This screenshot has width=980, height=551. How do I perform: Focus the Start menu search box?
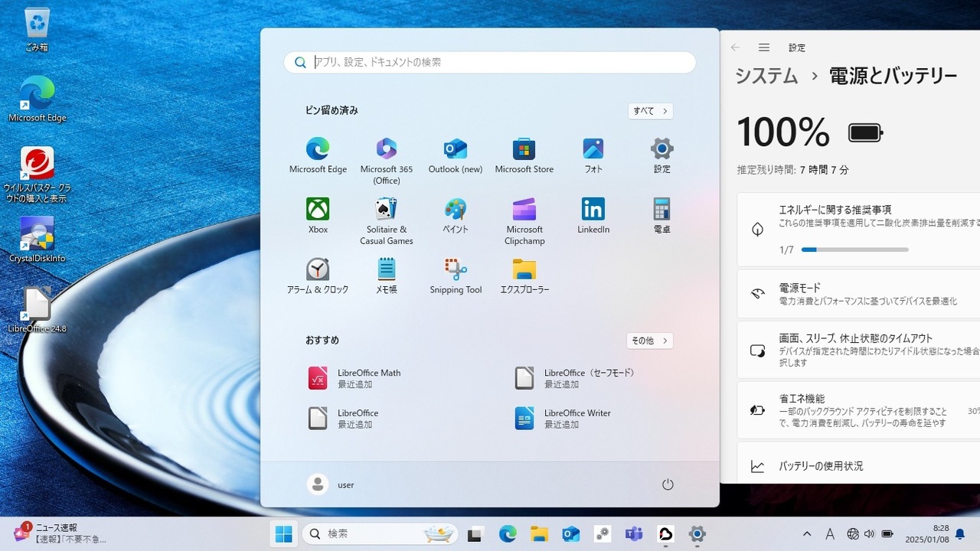tap(490, 63)
